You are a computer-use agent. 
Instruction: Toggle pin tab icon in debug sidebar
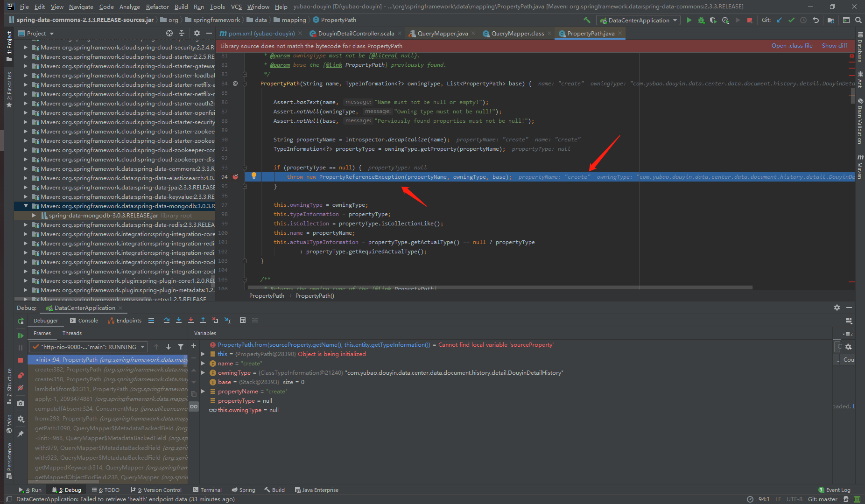21,434
